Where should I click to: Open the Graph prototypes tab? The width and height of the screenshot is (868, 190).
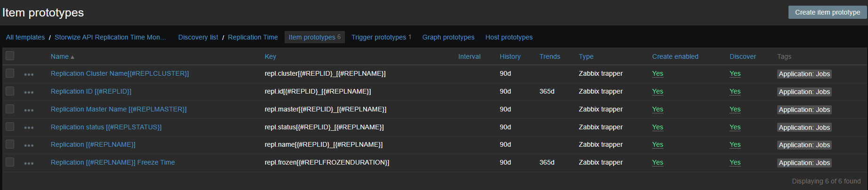tap(448, 37)
